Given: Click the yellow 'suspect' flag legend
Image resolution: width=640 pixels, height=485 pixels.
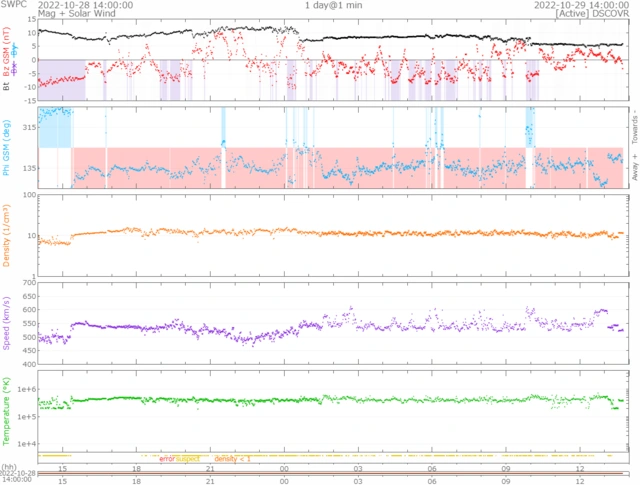Looking at the screenshot, I should click(x=189, y=457).
